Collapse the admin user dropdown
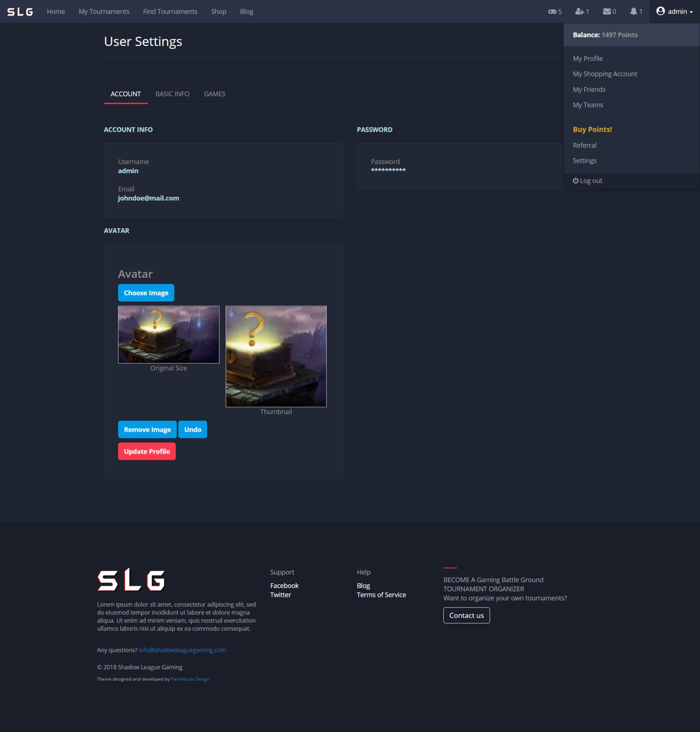The height and width of the screenshot is (732, 700). pyautogui.click(x=674, y=12)
